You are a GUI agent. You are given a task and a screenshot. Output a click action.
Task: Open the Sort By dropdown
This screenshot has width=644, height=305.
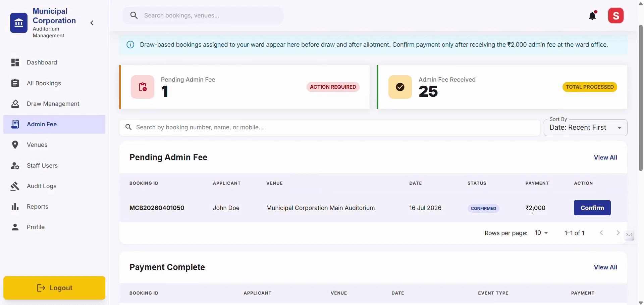click(585, 128)
